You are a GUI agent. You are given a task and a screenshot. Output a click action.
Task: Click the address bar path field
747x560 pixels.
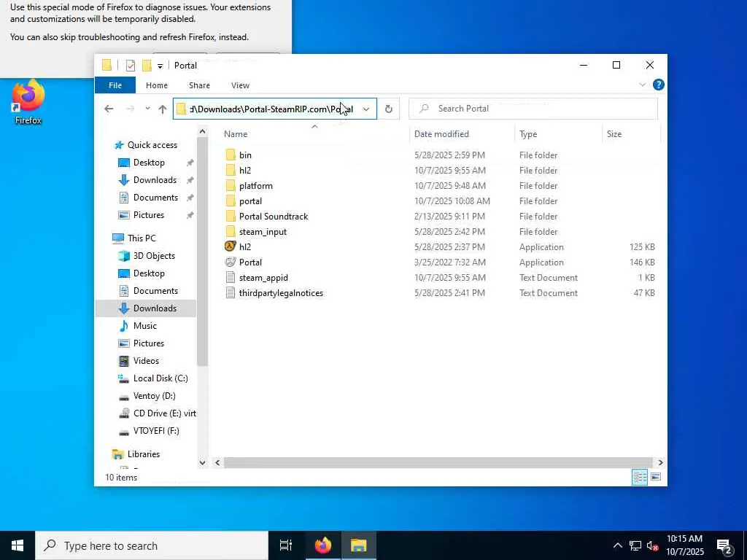(274, 109)
